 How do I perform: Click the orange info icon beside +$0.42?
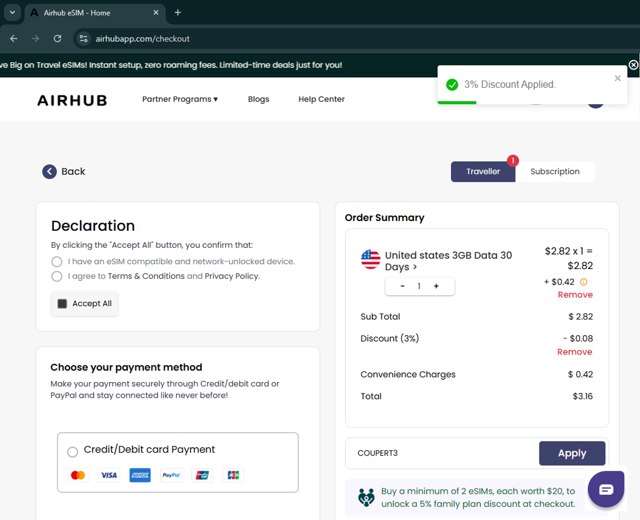[x=584, y=282]
